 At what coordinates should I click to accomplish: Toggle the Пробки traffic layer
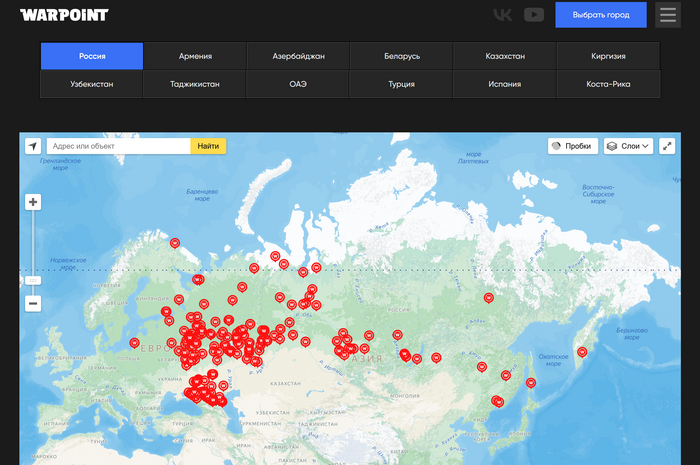[573, 146]
